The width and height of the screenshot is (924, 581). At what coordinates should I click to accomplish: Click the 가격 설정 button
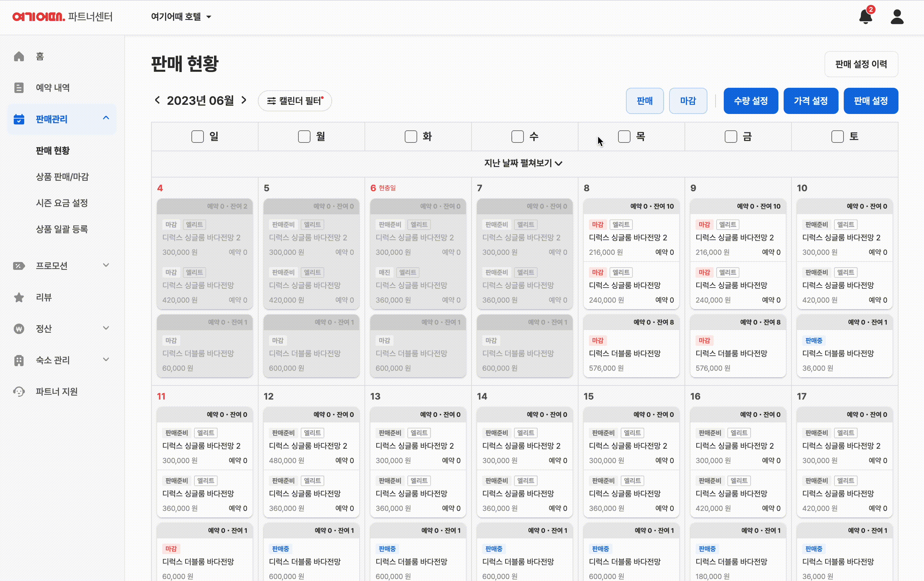pyautogui.click(x=810, y=101)
